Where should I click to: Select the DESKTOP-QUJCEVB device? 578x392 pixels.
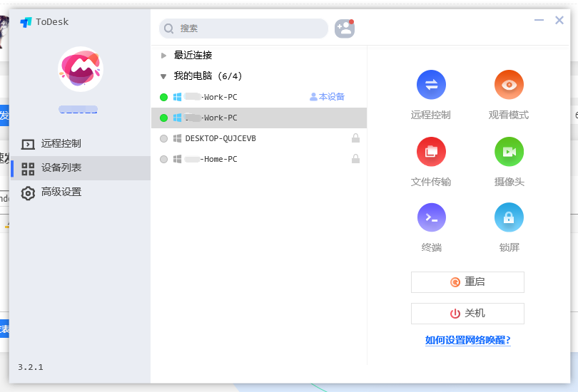point(259,138)
